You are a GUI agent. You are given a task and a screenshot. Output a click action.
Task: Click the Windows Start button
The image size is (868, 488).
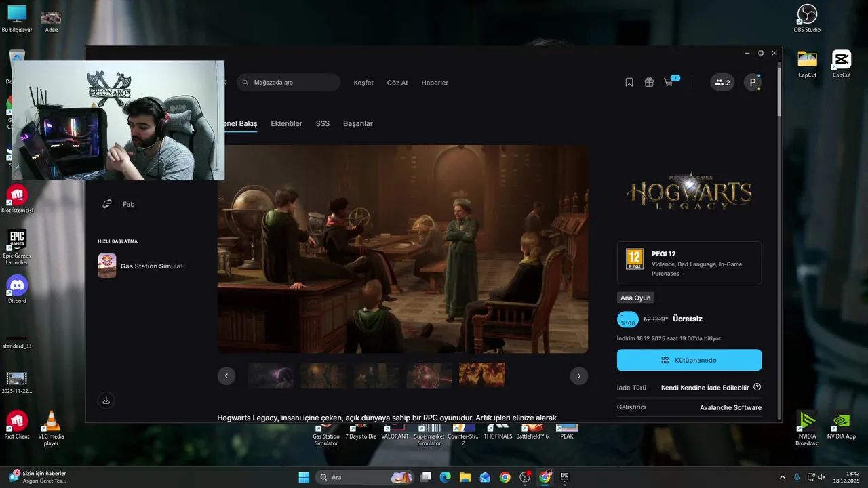click(x=304, y=477)
